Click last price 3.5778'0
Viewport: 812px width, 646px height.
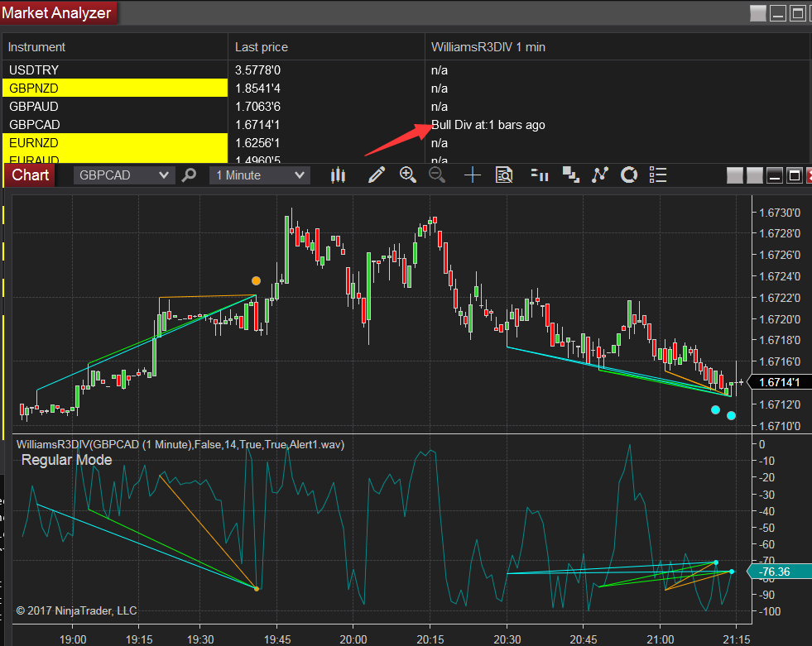click(x=257, y=69)
